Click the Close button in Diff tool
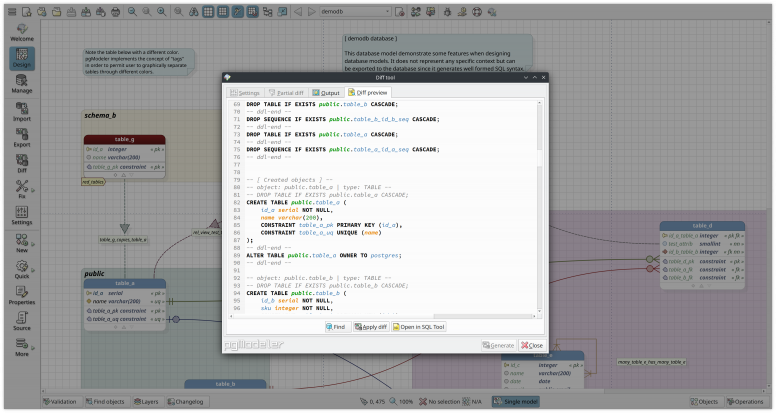Screen dimensions: 776x413 point(532,345)
